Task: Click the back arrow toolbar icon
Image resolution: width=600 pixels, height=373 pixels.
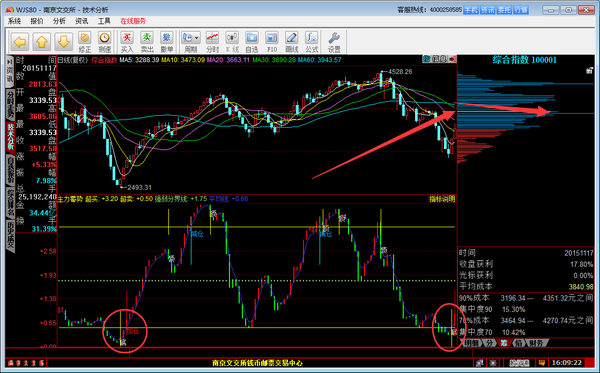Action: (x=20, y=42)
